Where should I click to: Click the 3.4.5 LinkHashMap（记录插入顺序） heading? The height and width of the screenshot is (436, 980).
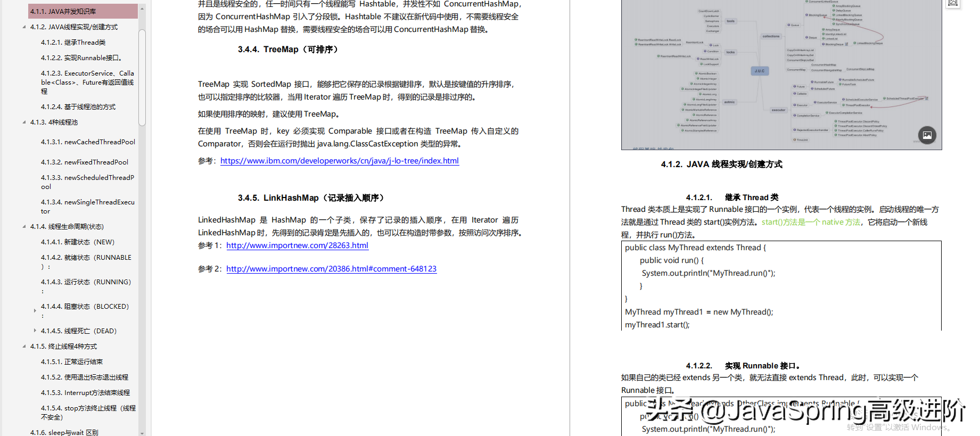[311, 198]
